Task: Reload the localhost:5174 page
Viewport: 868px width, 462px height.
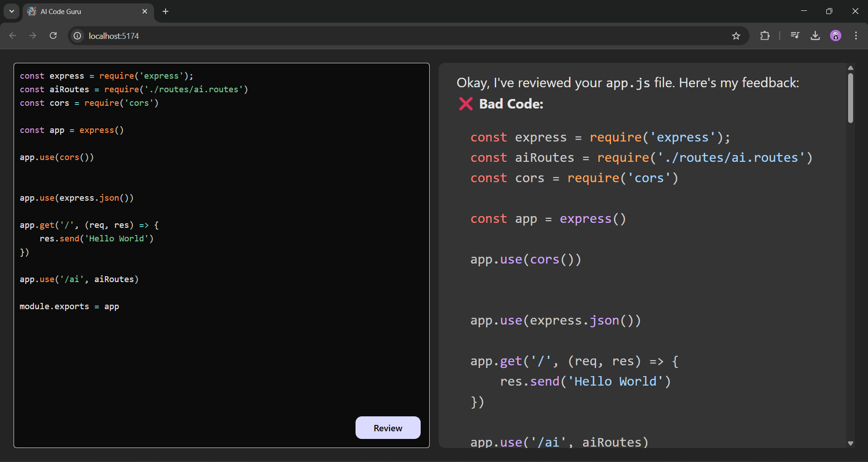Action: [53, 36]
